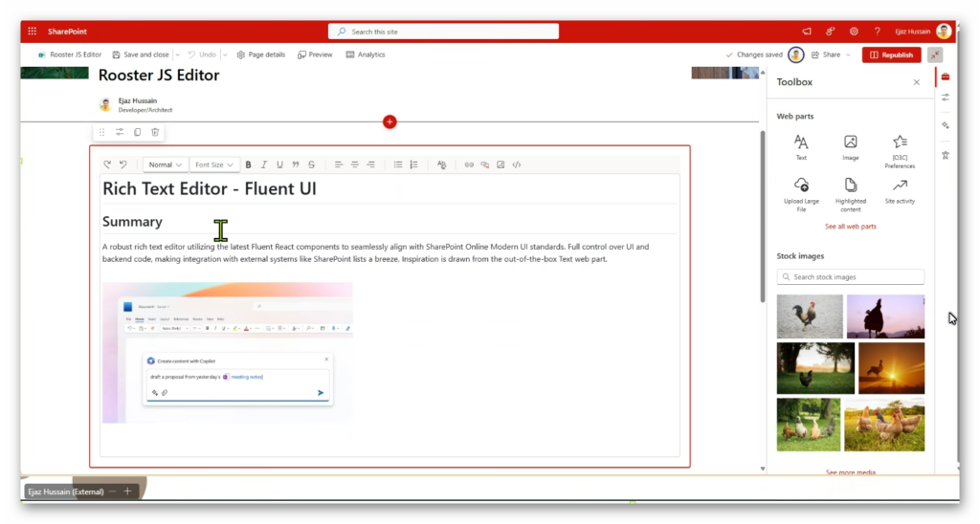Open the code view icon

(516, 164)
